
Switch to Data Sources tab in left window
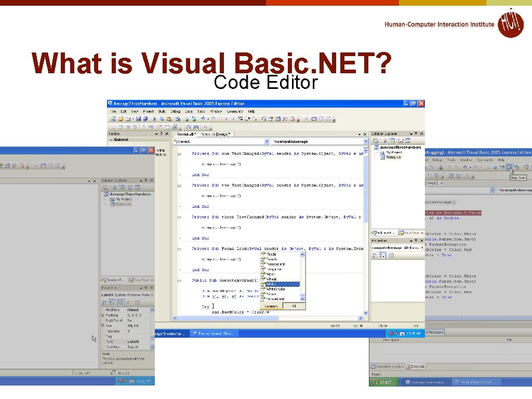tap(141, 280)
